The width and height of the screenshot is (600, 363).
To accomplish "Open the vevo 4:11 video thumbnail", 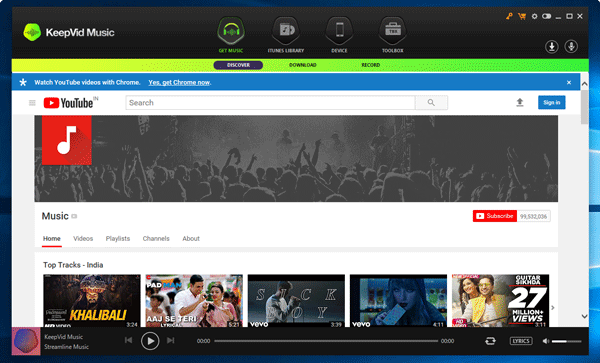I will click(x=398, y=301).
